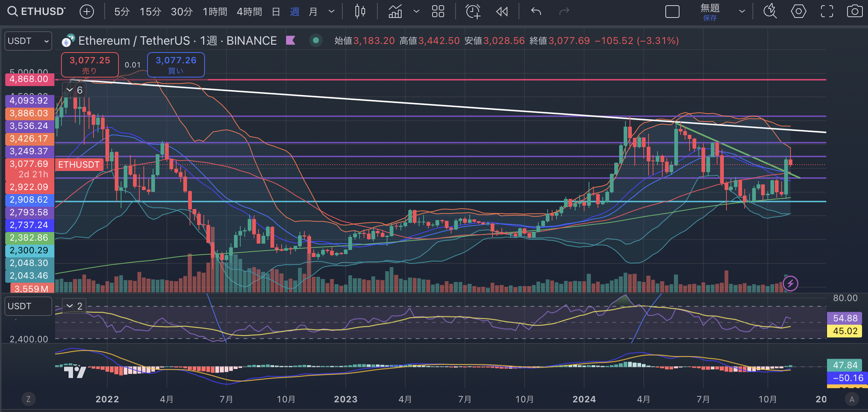The image size is (868, 412).
Task: Click the ETHUSDT price label on chart
Action: pyautogui.click(x=79, y=165)
